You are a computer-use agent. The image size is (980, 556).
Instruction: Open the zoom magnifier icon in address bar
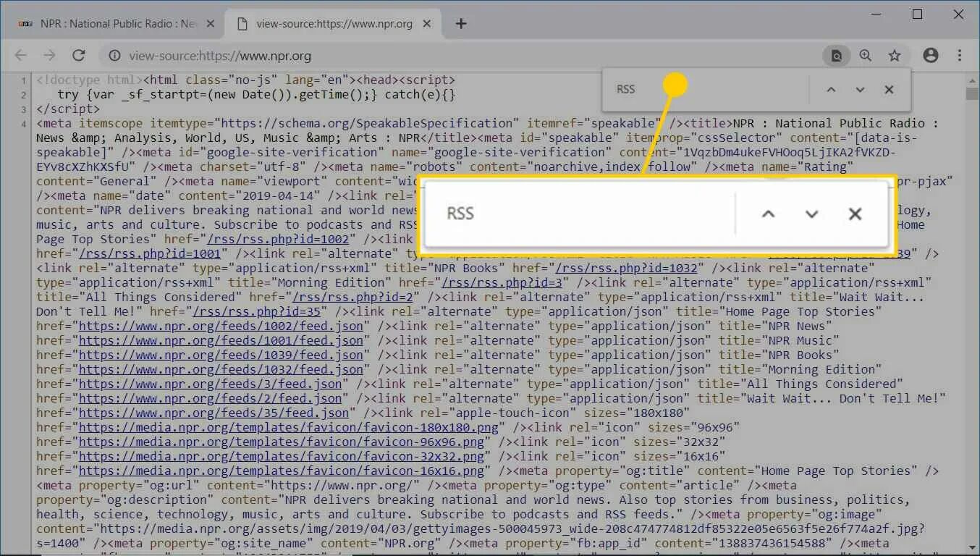click(866, 56)
